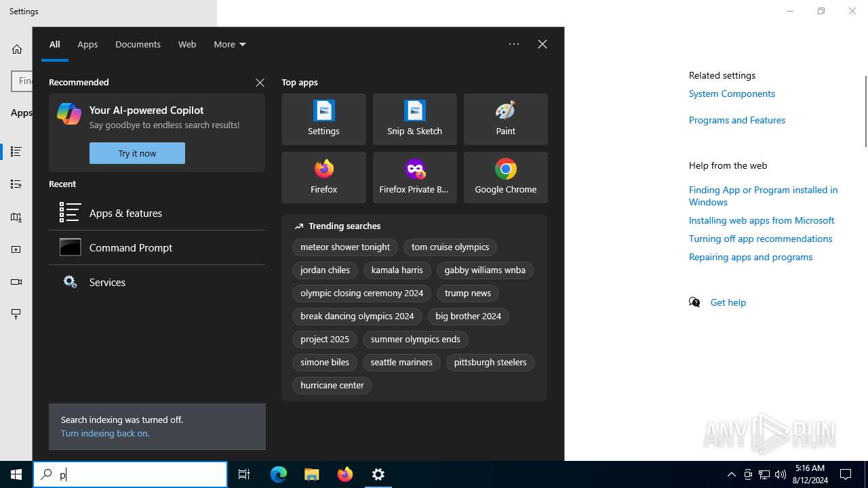The width and height of the screenshot is (868, 488).
Task: Select Apps for websites sidebar icon
Action: click(16, 249)
